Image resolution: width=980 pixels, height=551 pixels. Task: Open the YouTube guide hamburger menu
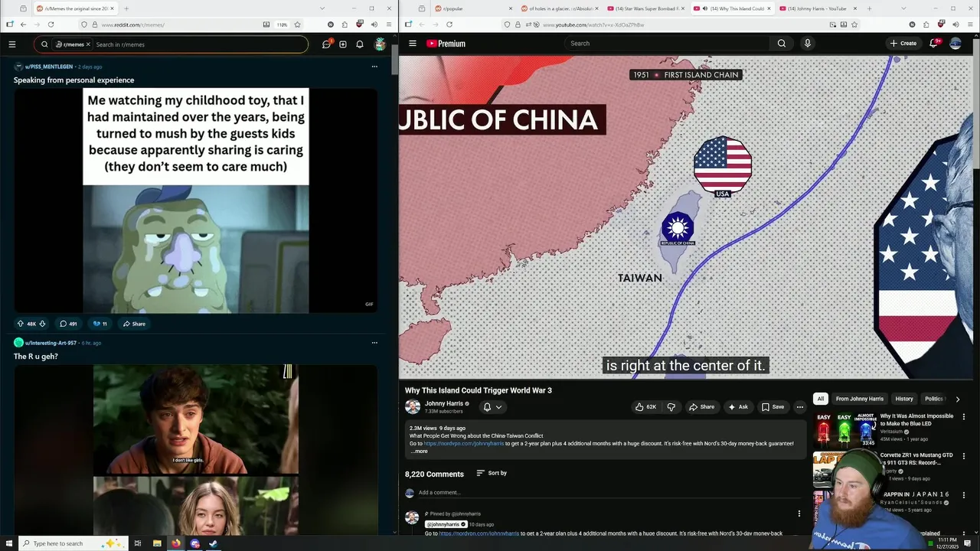tap(413, 44)
